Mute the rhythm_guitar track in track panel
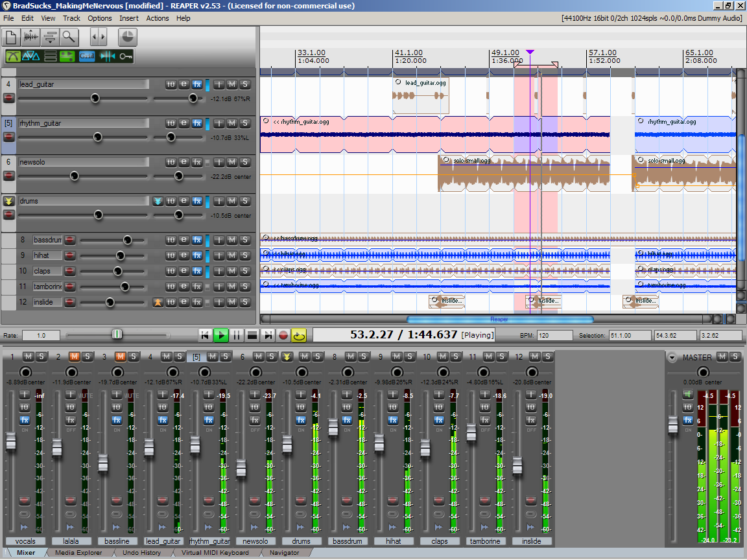 231,123
